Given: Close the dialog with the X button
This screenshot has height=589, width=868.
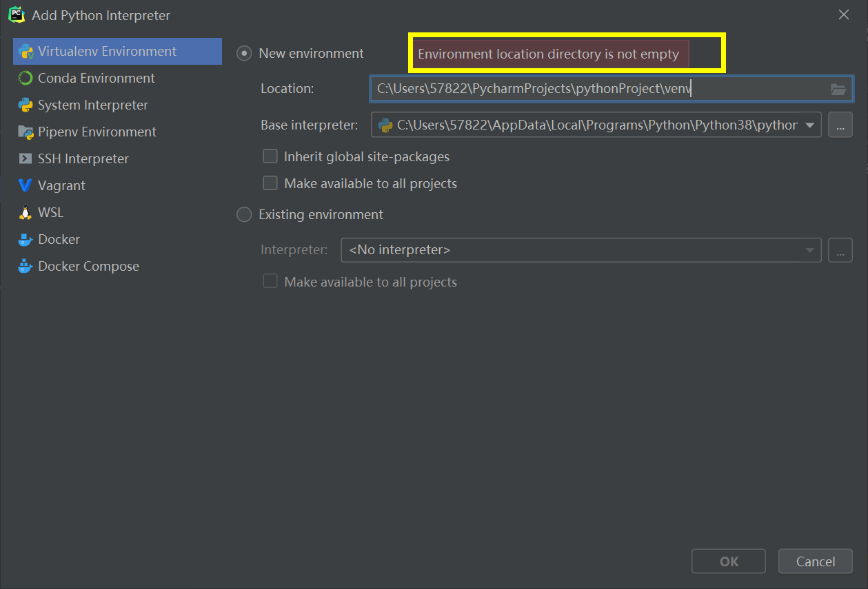Looking at the screenshot, I should pos(844,14).
